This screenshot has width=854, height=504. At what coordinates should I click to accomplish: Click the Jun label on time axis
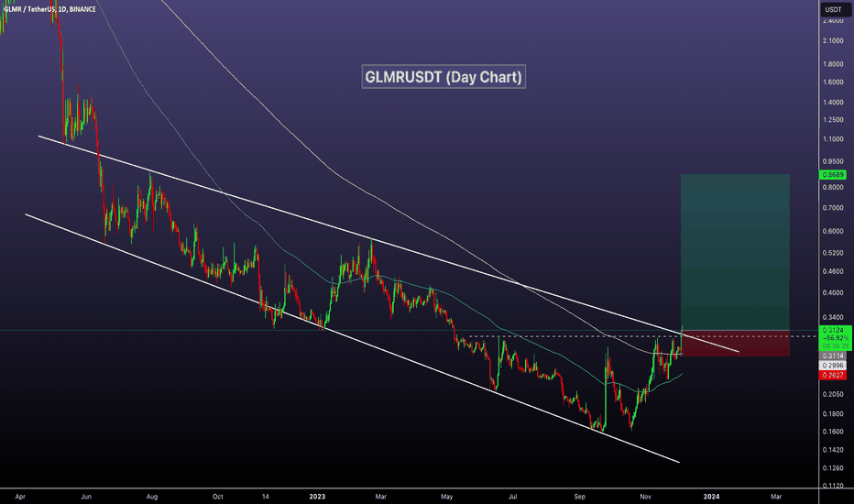click(86, 497)
